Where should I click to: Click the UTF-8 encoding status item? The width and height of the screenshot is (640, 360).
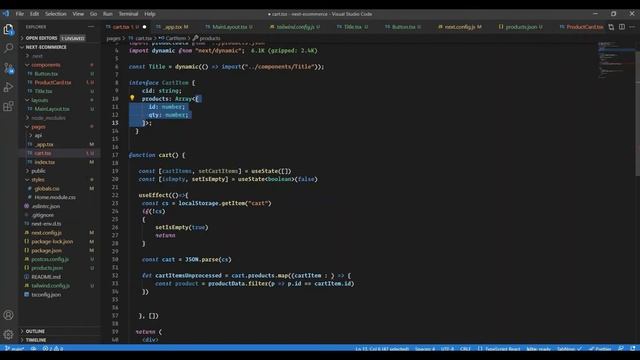click(x=447, y=349)
